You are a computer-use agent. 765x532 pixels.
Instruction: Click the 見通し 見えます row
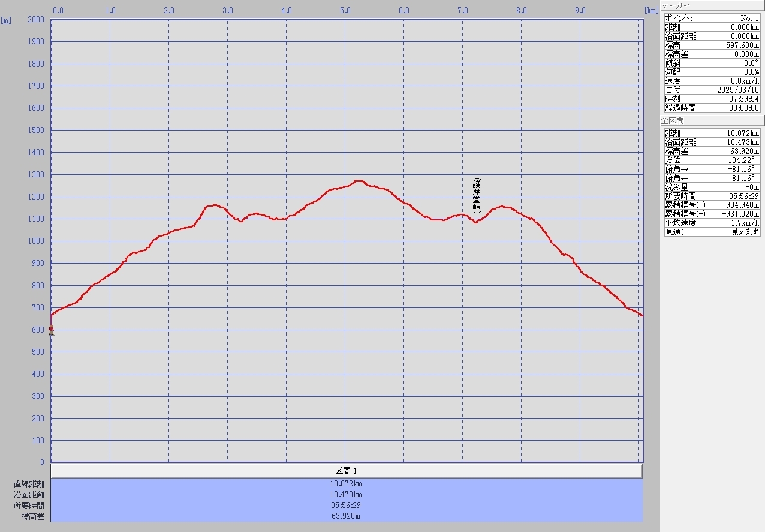click(712, 232)
